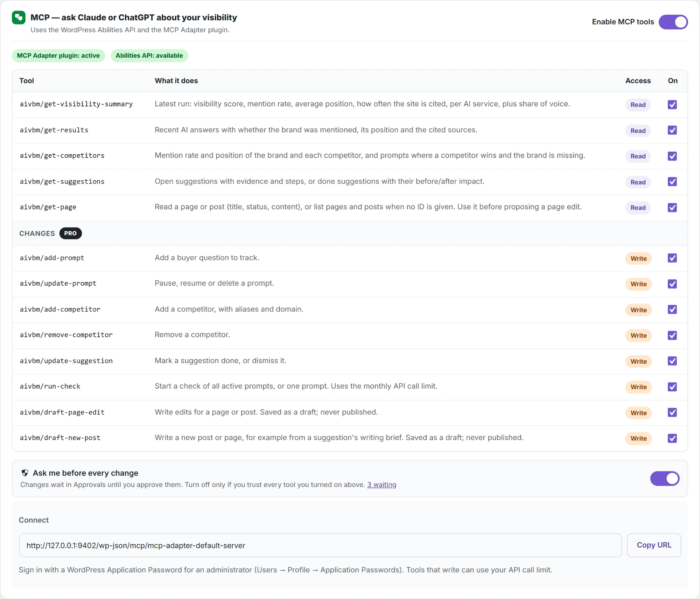The width and height of the screenshot is (700, 599).
Task: Click the Write badge for aivbm/draft-page-edit
Action: coord(638,413)
